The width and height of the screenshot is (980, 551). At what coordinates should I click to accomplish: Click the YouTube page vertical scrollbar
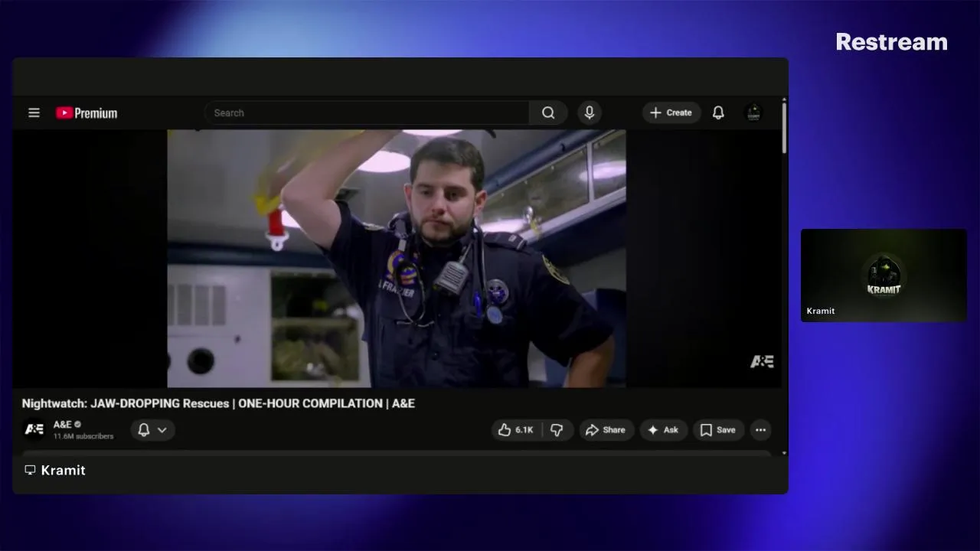(784, 128)
